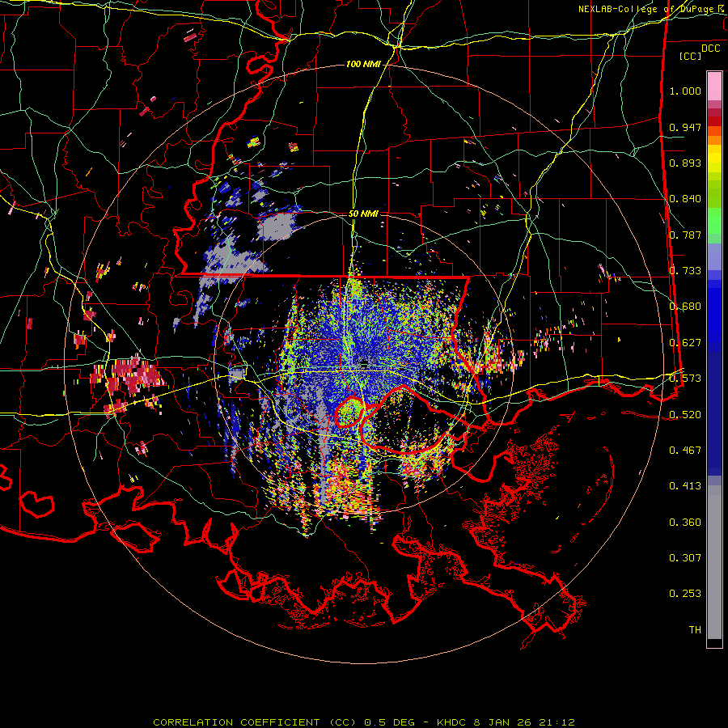Click the KHDC radar site marker at the center
Viewport: 728px width, 728px height.
tap(365, 362)
